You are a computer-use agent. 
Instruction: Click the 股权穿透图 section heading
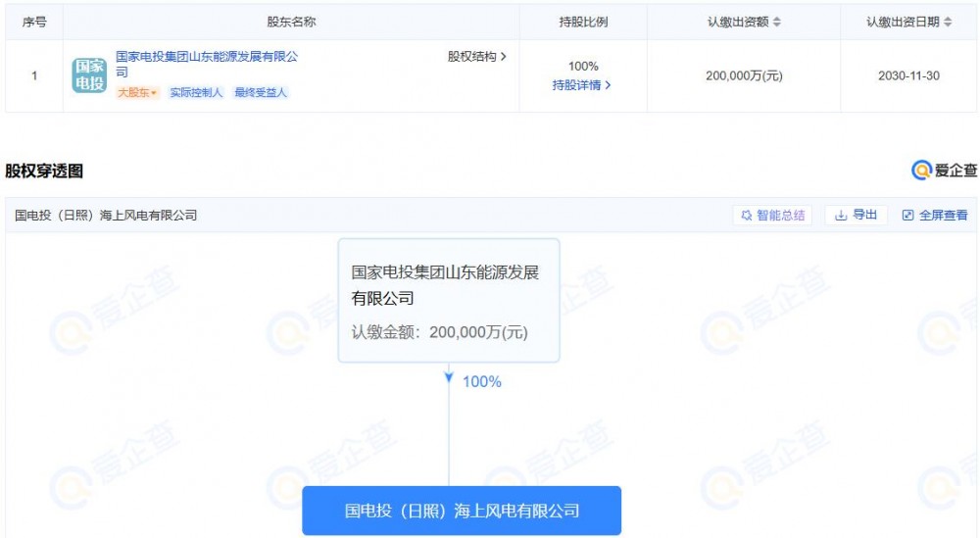tap(44, 171)
